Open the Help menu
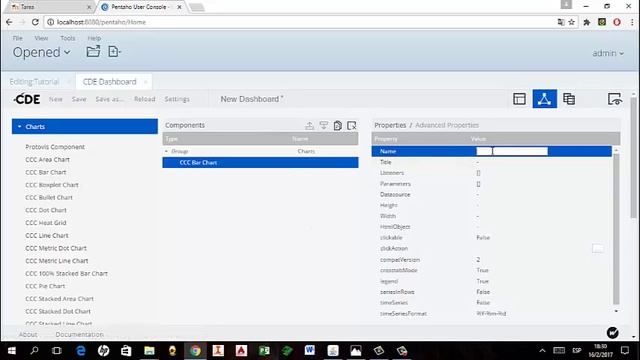The image size is (640, 360). click(x=94, y=38)
